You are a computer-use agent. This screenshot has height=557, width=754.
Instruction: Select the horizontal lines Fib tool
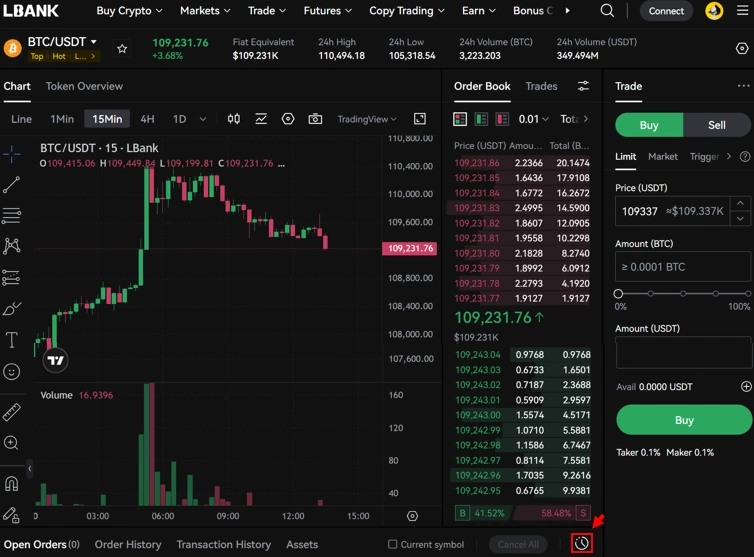click(12, 215)
